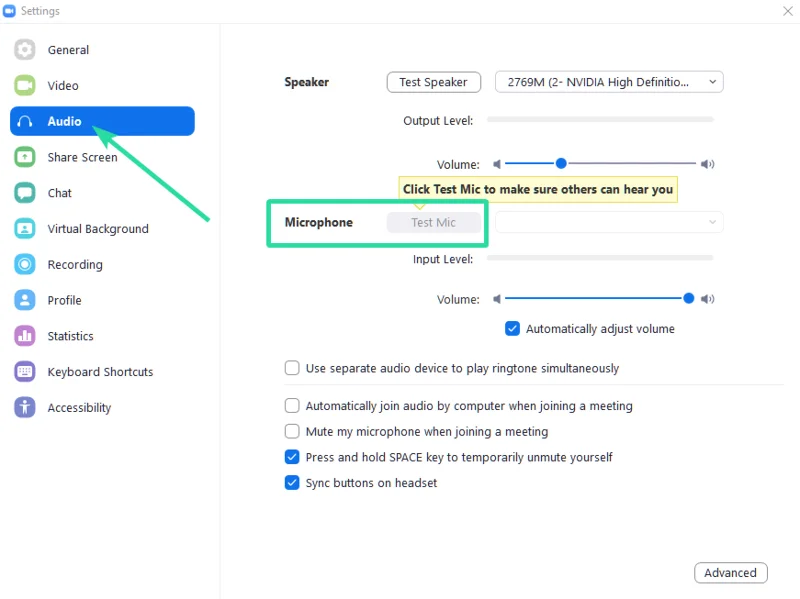This screenshot has width=800, height=599.
Task: Expand the speaker device dropdown
Action: click(x=609, y=82)
